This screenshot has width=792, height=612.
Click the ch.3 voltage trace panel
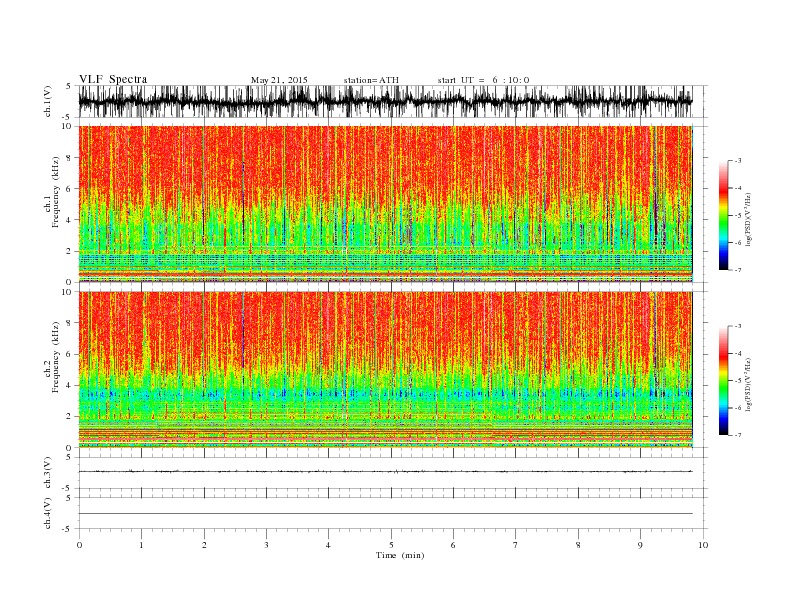point(393,473)
